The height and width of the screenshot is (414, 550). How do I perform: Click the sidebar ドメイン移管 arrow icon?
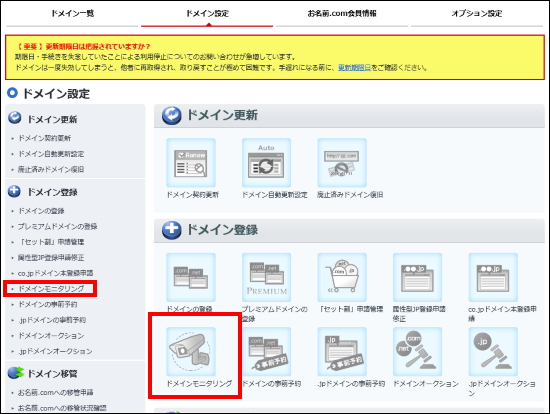pyautogui.click(x=15, y=373)
